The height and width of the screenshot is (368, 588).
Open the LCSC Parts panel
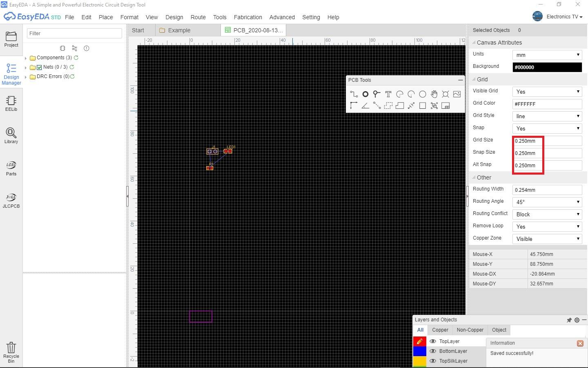(11, 168)
